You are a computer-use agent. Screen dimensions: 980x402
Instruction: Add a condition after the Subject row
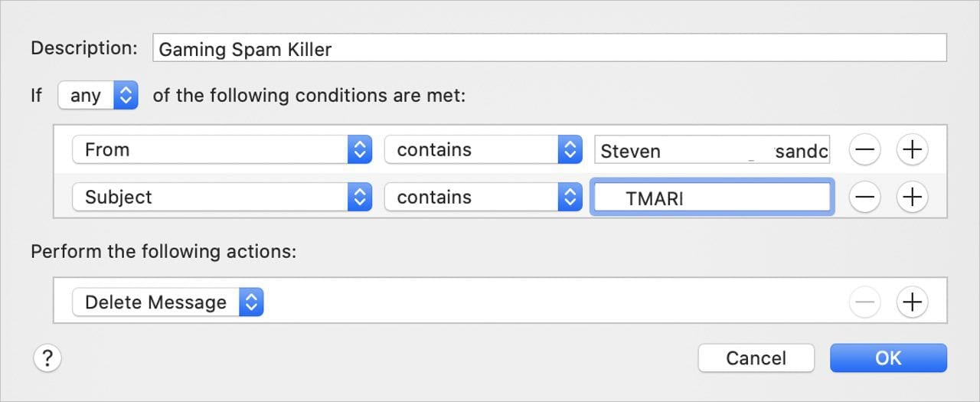[x=911, y=198]
